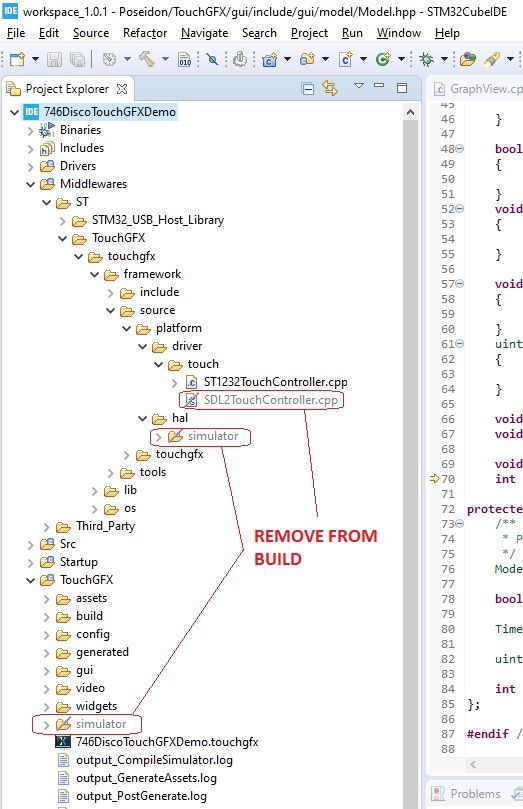This screenshot has height=809, width=523.
Task: Expand the Binaries node
Action: pos(30,131)
